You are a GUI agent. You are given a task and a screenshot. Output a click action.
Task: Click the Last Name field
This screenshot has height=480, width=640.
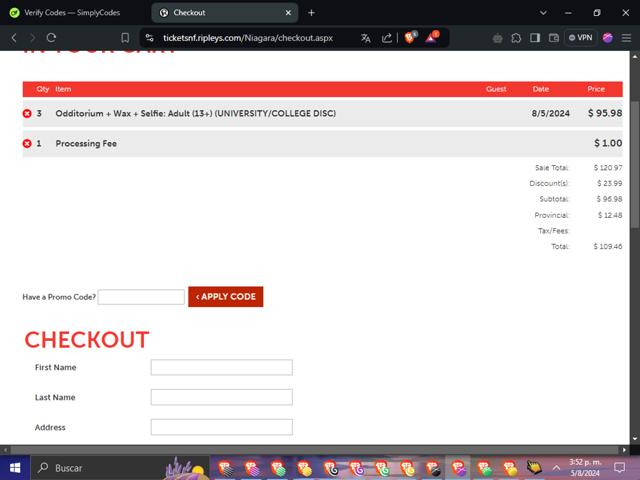coord(222,397)
